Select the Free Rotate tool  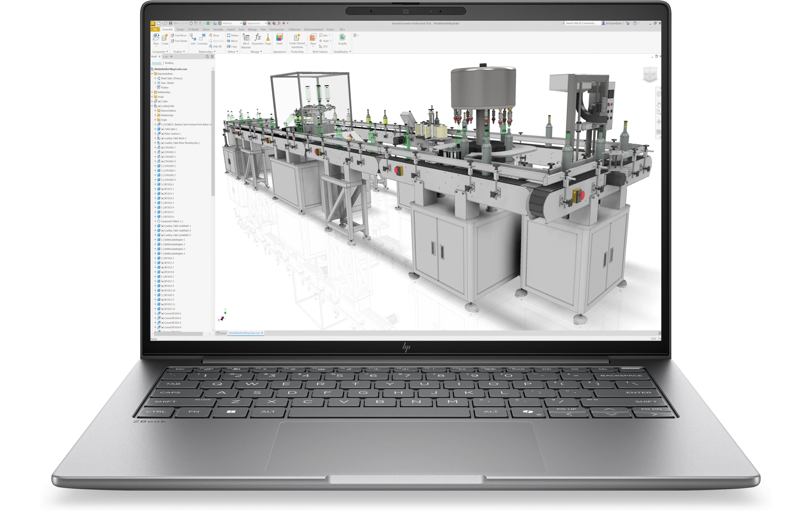point(179,41)
